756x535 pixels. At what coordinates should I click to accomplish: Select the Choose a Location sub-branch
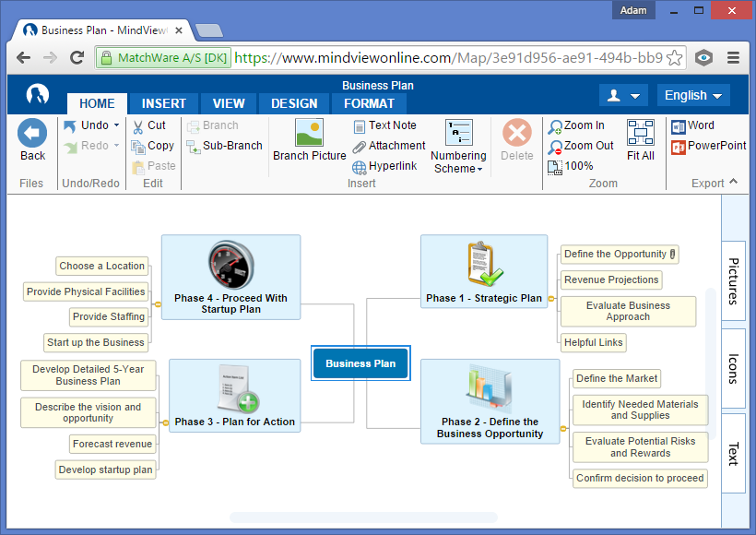[101, 266]
